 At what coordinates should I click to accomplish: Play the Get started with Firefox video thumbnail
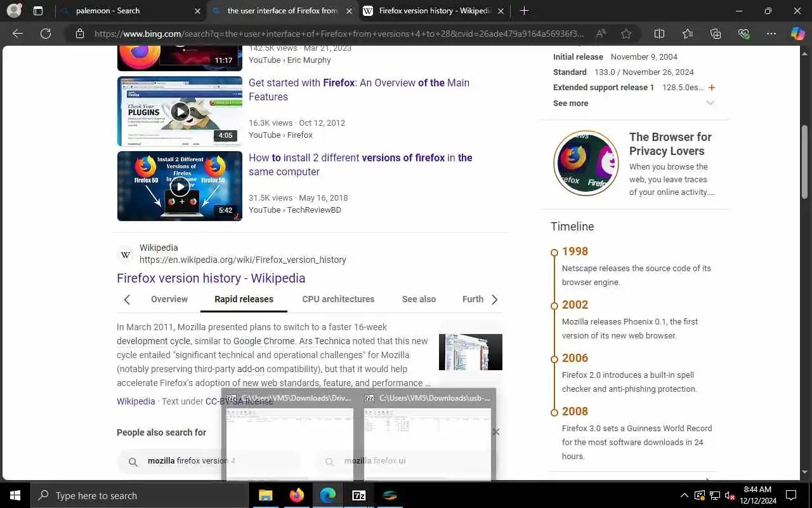tap(180, 111)
